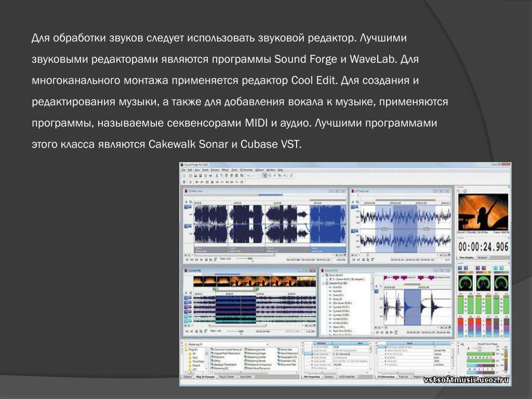Image resolution: width=532 pixels, height=399 pixels.
Task: Click the first phase scope meter
Action: [465, 283]
